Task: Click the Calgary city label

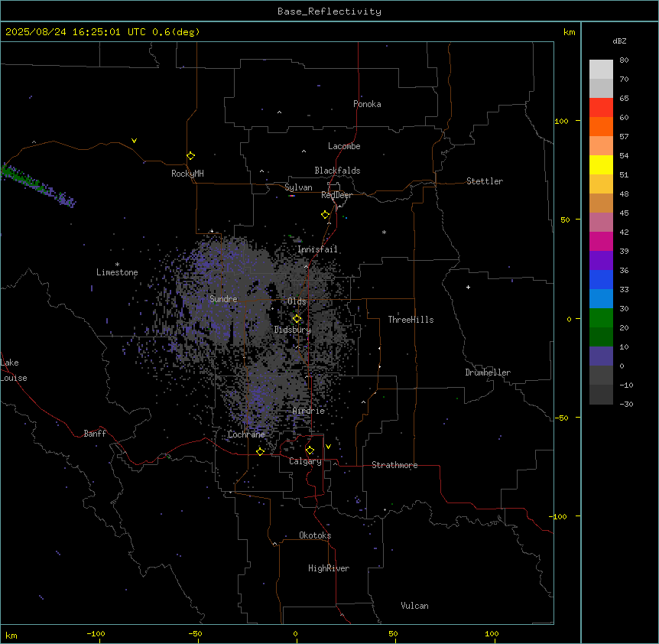Action: point(306,461)
